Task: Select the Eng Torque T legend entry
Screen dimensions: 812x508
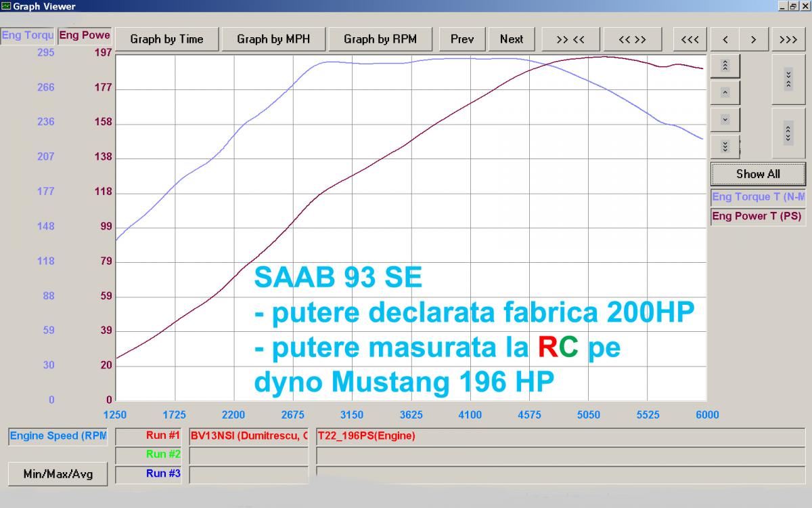Action: 758,197
